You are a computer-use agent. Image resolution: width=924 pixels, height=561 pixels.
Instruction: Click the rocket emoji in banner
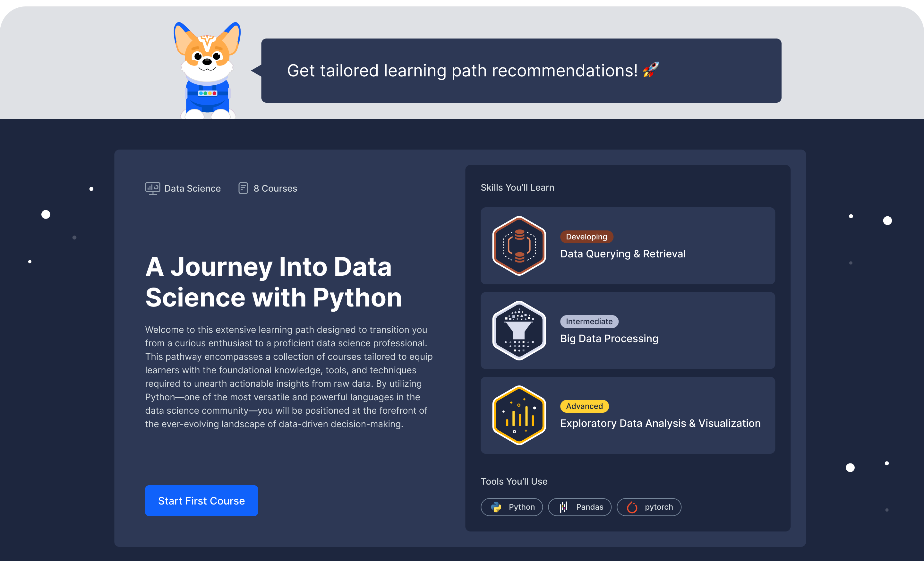[651, 70]
